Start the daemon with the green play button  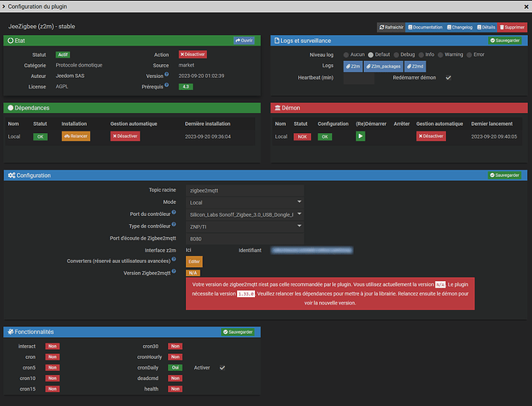[361, 136]
